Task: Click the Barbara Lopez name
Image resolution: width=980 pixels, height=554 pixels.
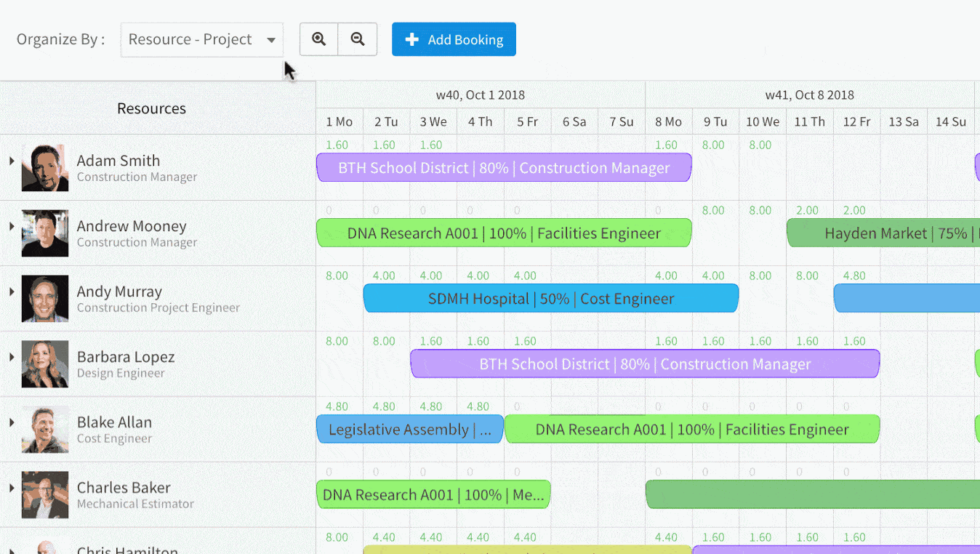Action: click(x=126, y=357)
